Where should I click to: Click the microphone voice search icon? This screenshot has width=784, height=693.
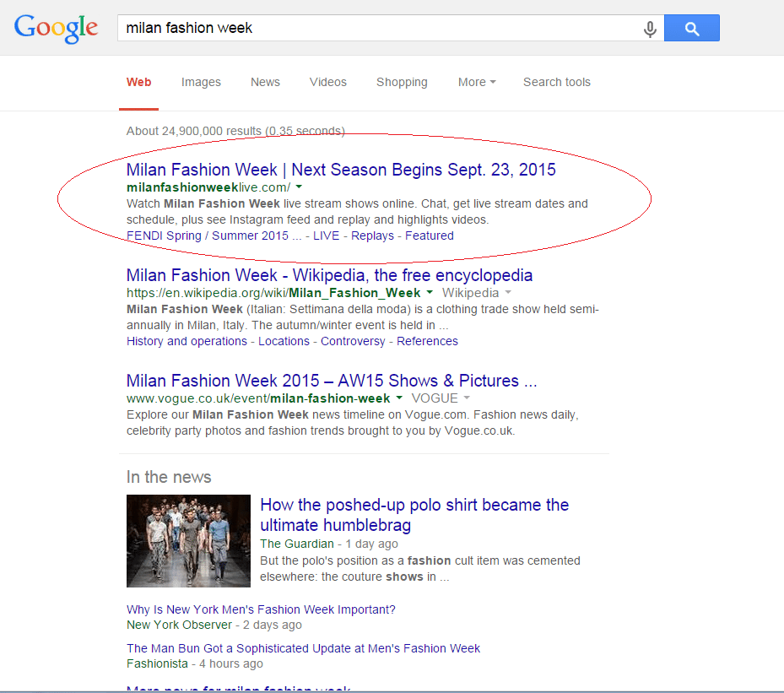[x=650, y=29]
